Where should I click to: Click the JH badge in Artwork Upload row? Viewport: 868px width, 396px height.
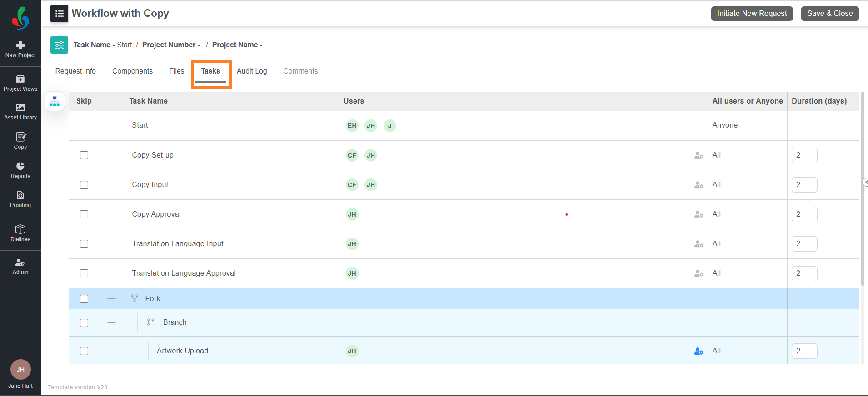tap(352, 351)
